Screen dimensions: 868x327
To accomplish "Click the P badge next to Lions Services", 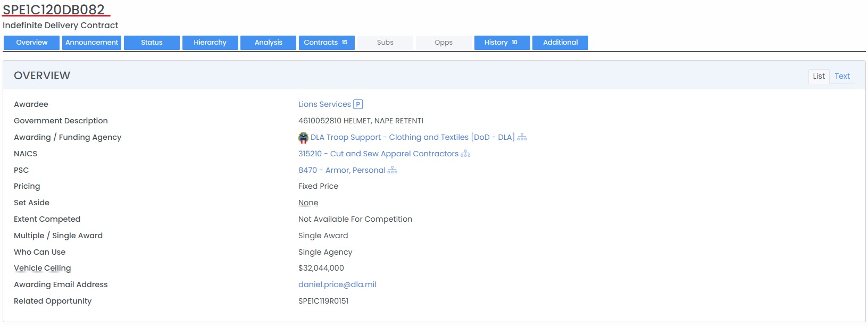I will point(358,104).
